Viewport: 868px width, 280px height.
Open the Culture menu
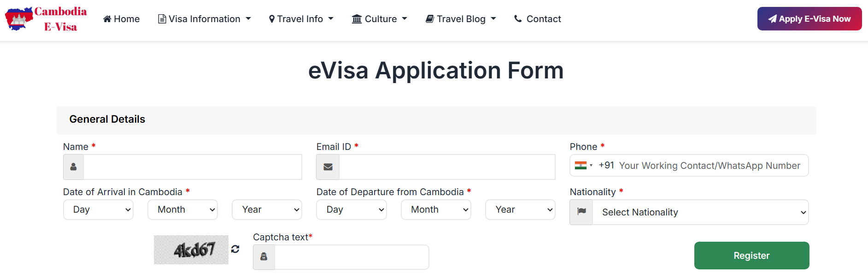tap(380, 19)
